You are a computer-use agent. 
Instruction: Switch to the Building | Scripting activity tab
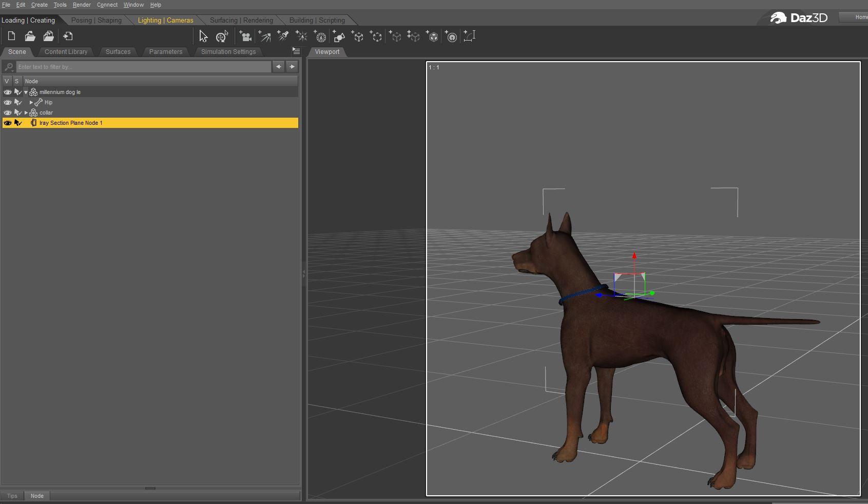(317, 20)
